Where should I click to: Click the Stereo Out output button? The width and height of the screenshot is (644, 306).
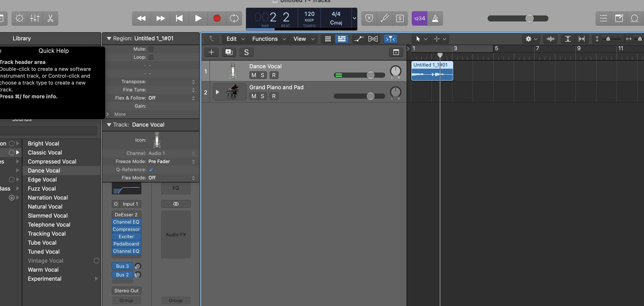126,291
